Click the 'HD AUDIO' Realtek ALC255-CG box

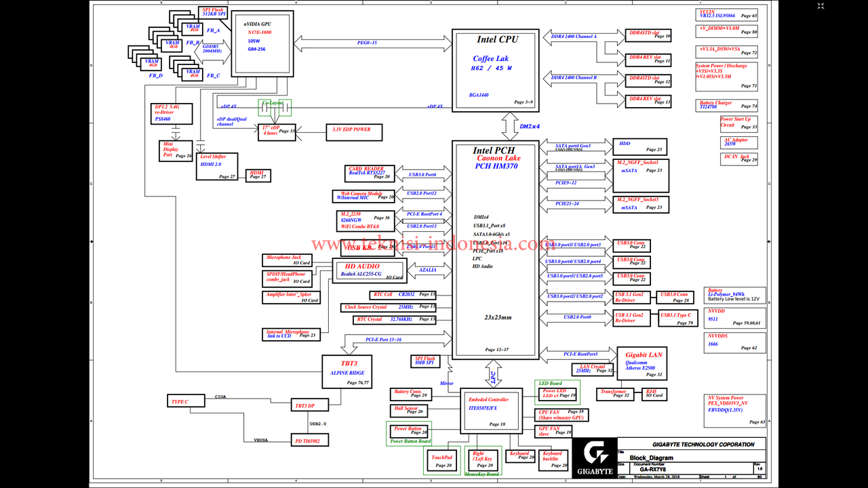pos(369,271)
